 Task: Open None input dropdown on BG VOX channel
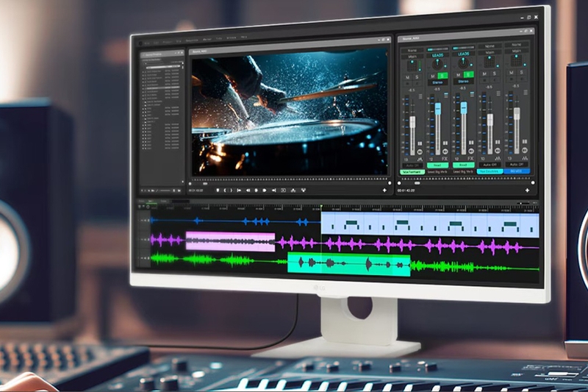pyautogui.click(x=517, y=45)
